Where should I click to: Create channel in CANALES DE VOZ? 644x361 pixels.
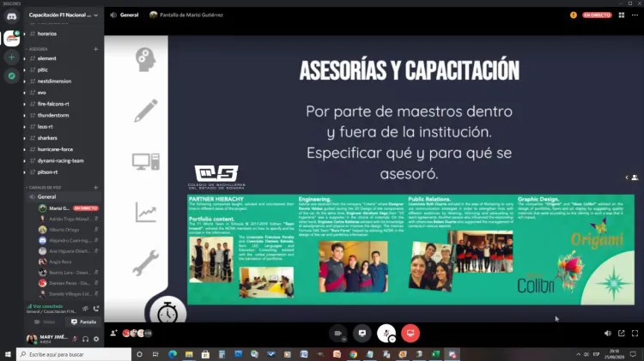(x=95, y=188)
